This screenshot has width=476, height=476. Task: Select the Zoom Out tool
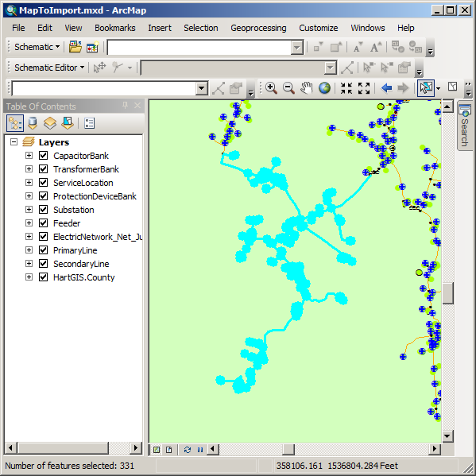(x=288, y=88)
